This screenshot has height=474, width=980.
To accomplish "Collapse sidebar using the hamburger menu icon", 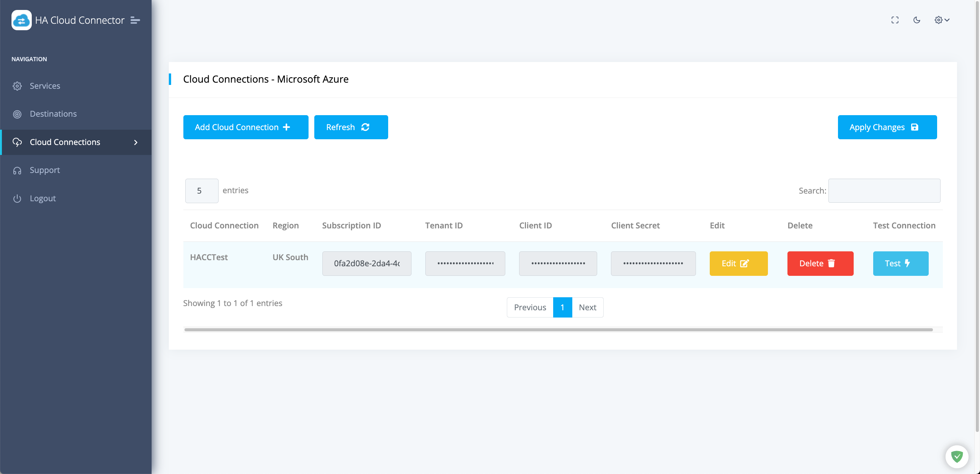I will (135, 20).
